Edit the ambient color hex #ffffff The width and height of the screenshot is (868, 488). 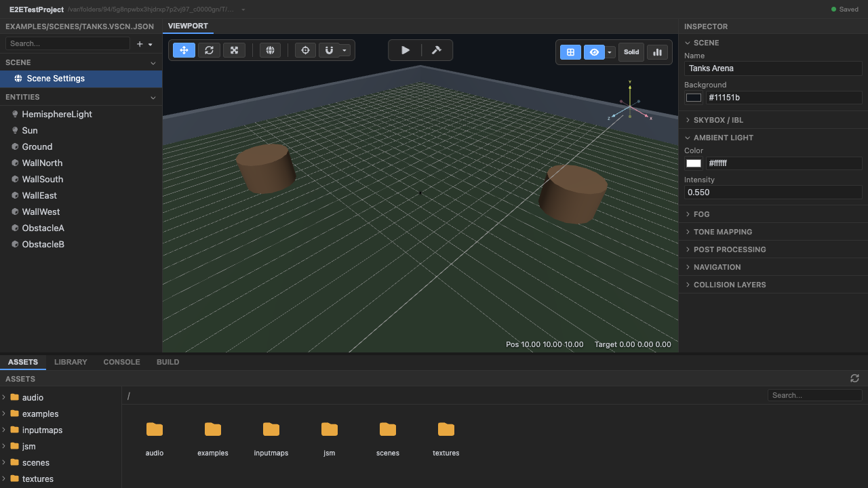(784, 163)
